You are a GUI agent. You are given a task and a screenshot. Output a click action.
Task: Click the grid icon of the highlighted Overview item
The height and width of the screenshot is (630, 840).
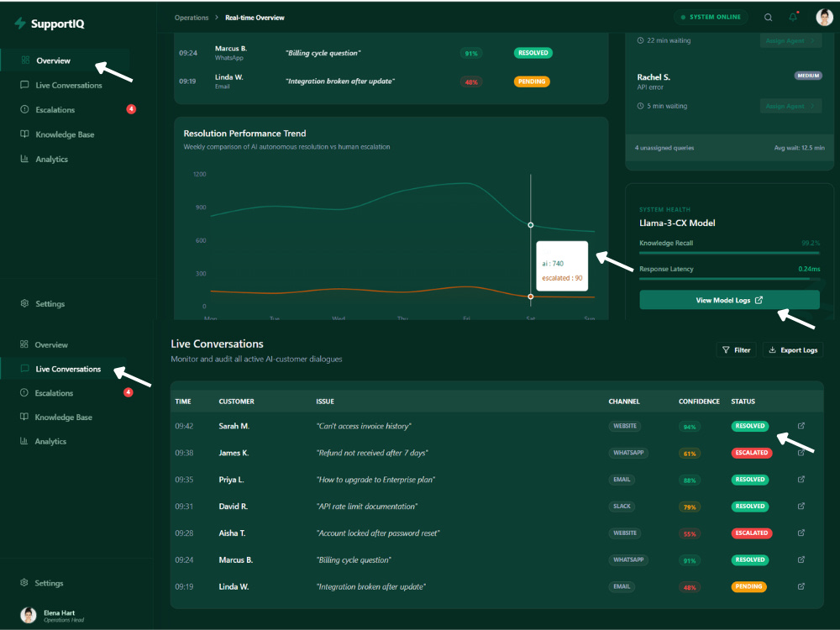pyautogui.click(x=24, y=60)
